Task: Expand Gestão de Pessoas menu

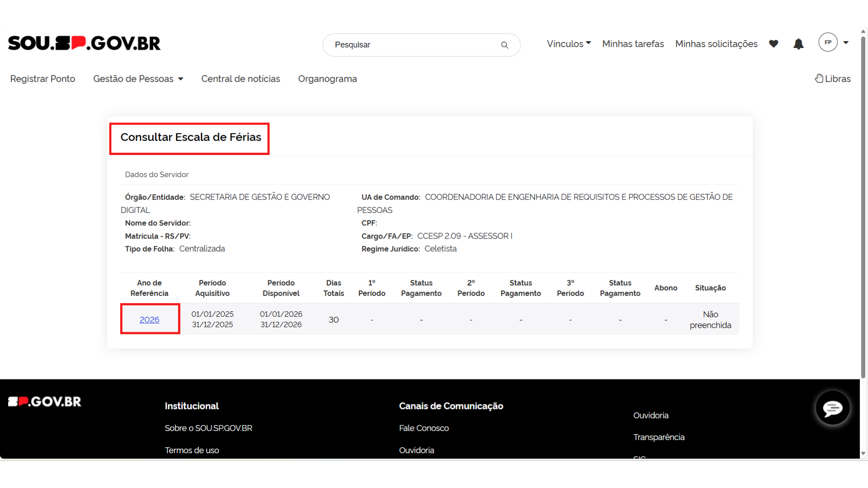Action: (138, 79)
